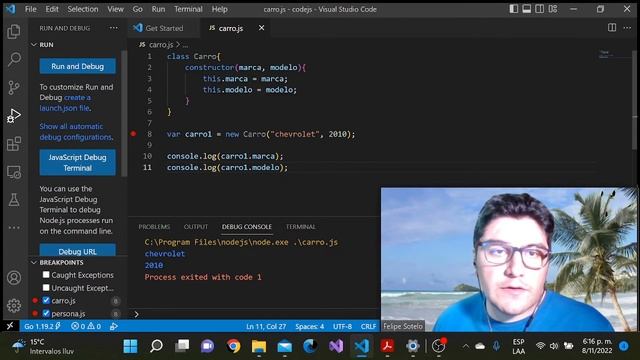
Task: Click Ln 11, Col 27 cursor position indicator
Action: point(266,327)
